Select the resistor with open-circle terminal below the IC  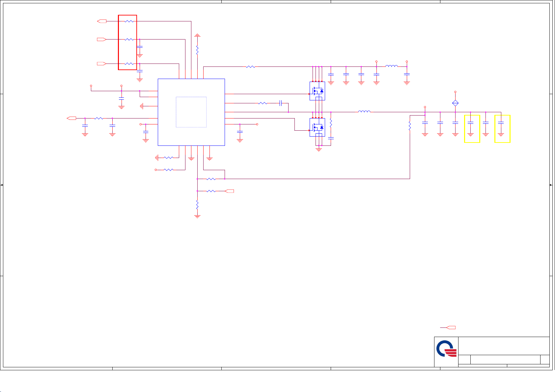tap(168, 170)
